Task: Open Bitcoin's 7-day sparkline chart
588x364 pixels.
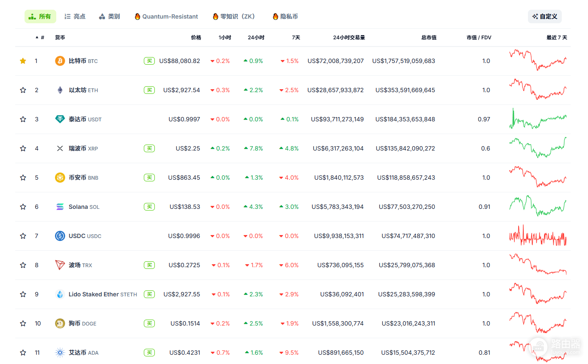Action: point(538,60)
